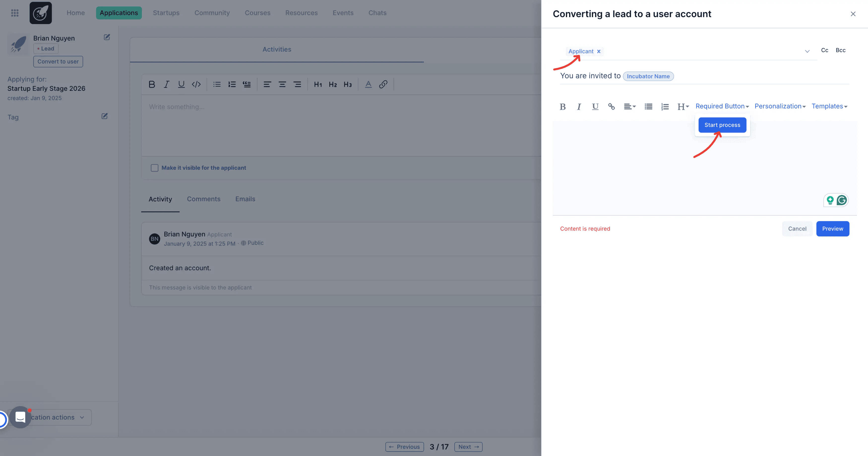Click the edit icon next to Brian Nguyen
The image size is (868, 456).
(107, 37)
